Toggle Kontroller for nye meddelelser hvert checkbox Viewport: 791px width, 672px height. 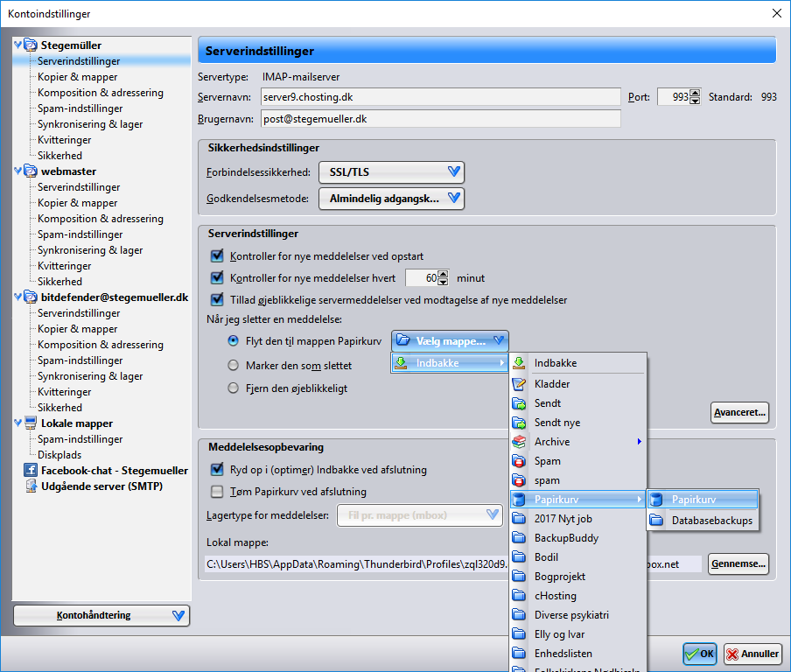pyautogui.click(x=217, y=277)
